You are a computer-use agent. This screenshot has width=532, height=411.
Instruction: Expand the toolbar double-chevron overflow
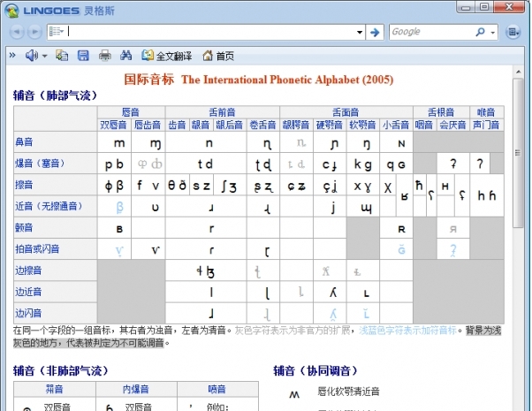pyautogui.click(x=11, y=56)
